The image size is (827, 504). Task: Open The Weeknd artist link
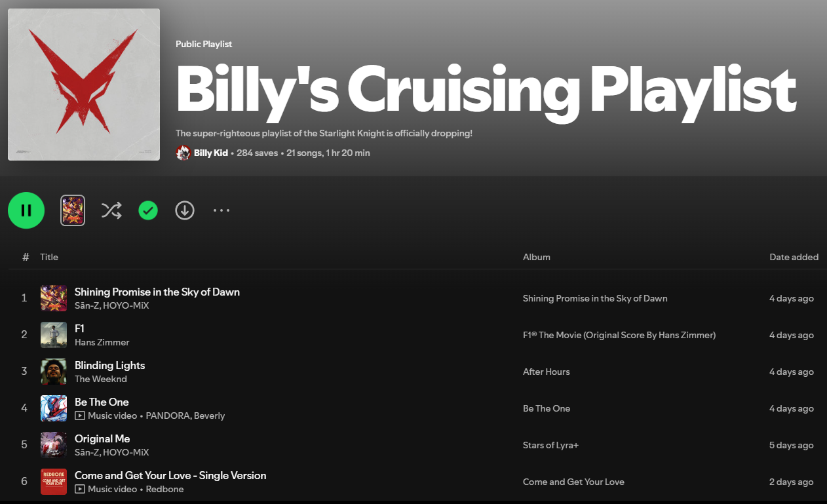pyautogui.click(x=101, y=379)
